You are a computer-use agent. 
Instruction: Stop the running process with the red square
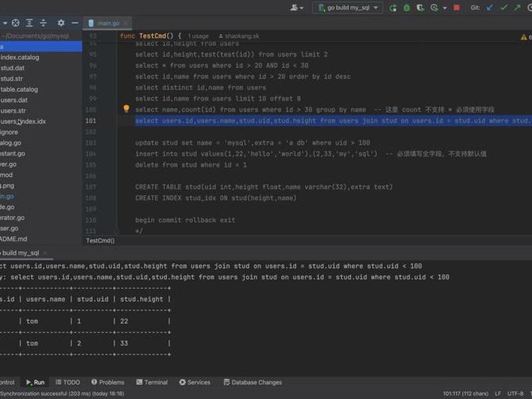tap(457, 7)
